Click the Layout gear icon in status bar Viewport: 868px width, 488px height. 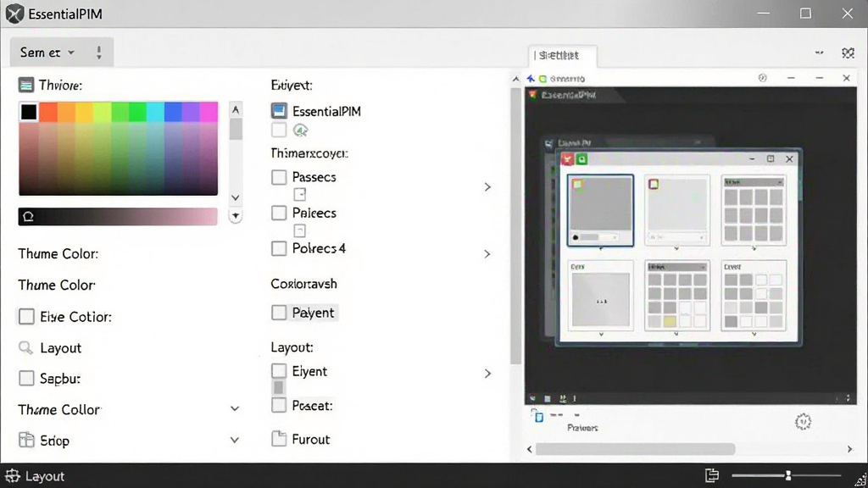pyautogui.click(x=12, y=476)
